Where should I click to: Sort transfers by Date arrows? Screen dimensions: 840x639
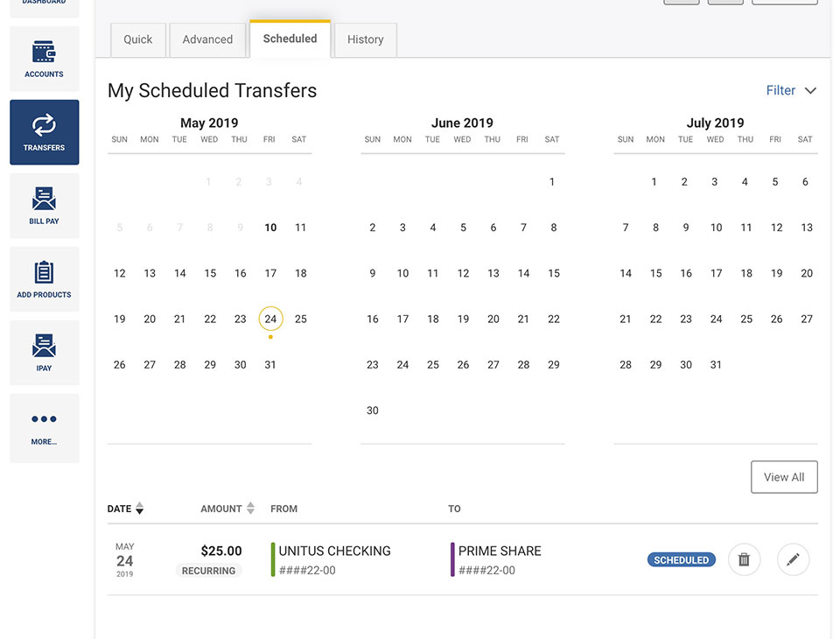pos(139,509)
